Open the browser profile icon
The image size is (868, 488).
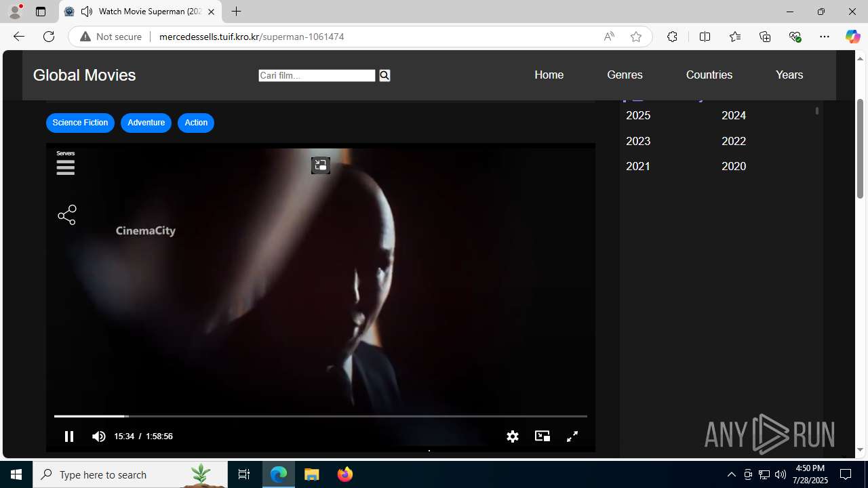pos(15,12)
